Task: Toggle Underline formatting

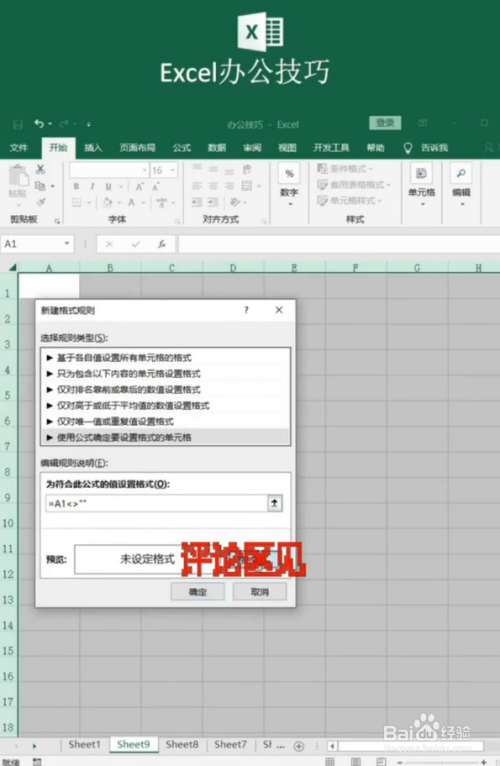Action: click(x=109, y=187)
